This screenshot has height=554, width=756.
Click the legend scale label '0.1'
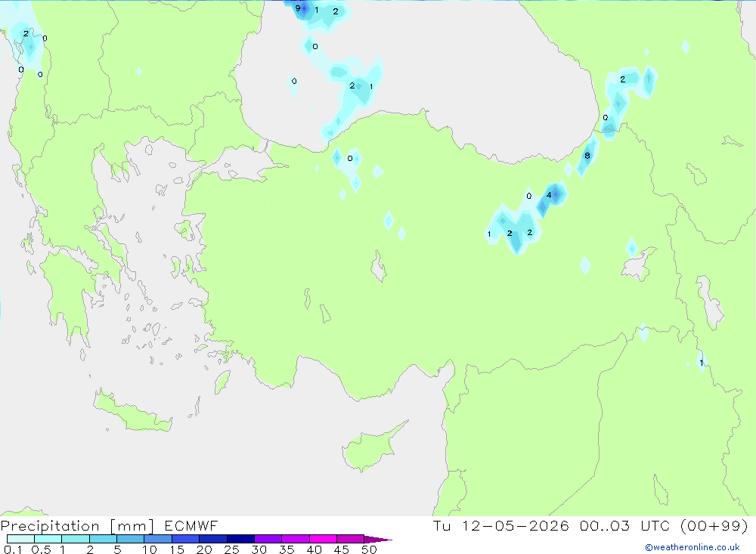[13, 549]
